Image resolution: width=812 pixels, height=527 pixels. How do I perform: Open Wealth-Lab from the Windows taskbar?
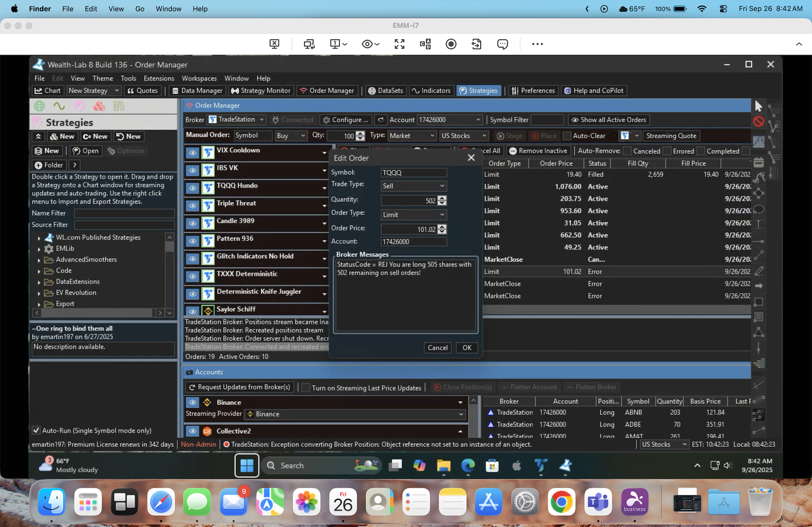click(565, 465)
